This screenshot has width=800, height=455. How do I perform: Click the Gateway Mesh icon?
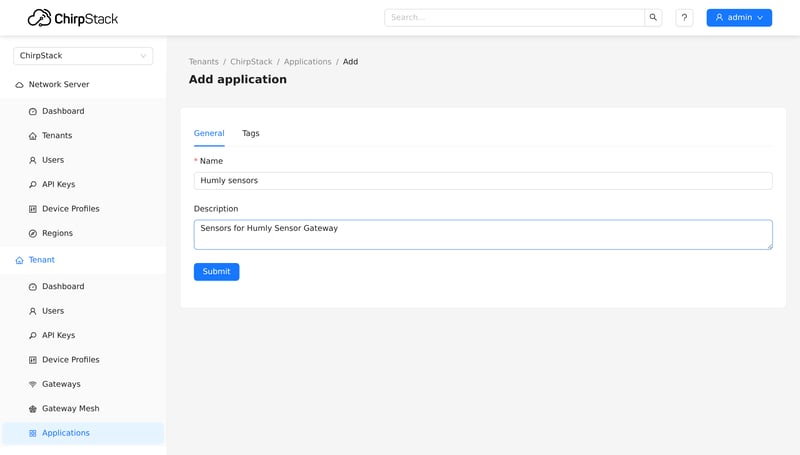pos(33,409)
